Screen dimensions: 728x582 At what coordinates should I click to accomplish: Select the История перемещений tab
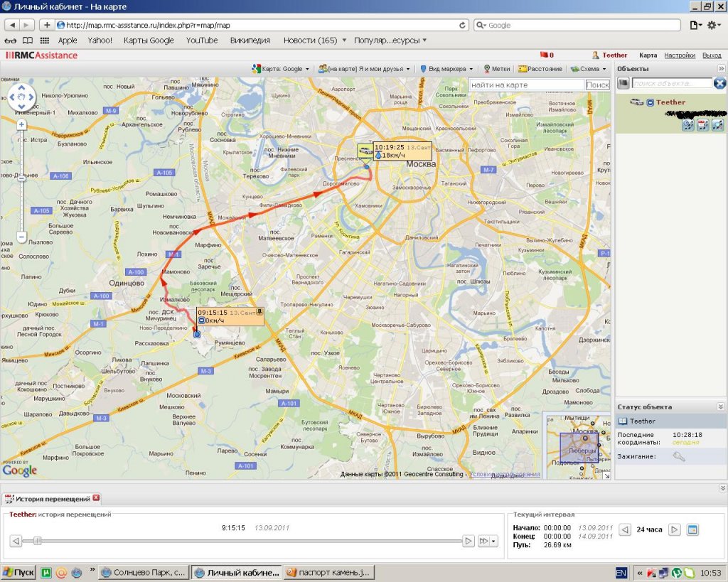[x=53, y=499]
